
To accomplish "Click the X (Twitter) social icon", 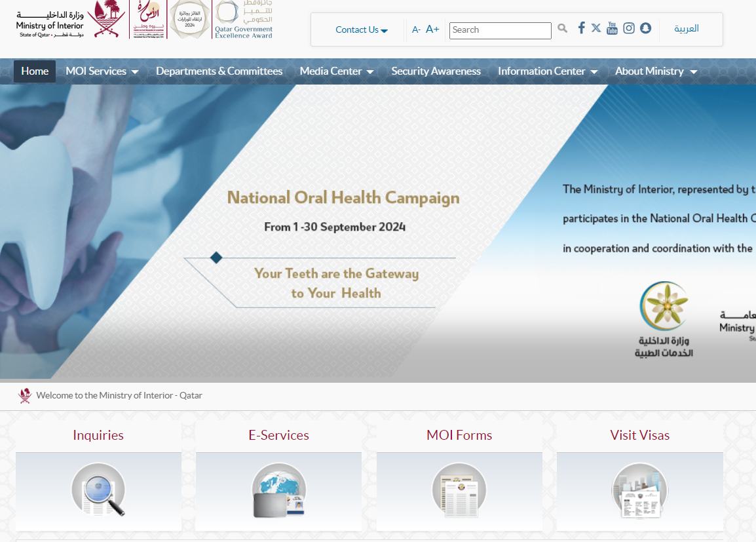I will click(x=596, y=28).
